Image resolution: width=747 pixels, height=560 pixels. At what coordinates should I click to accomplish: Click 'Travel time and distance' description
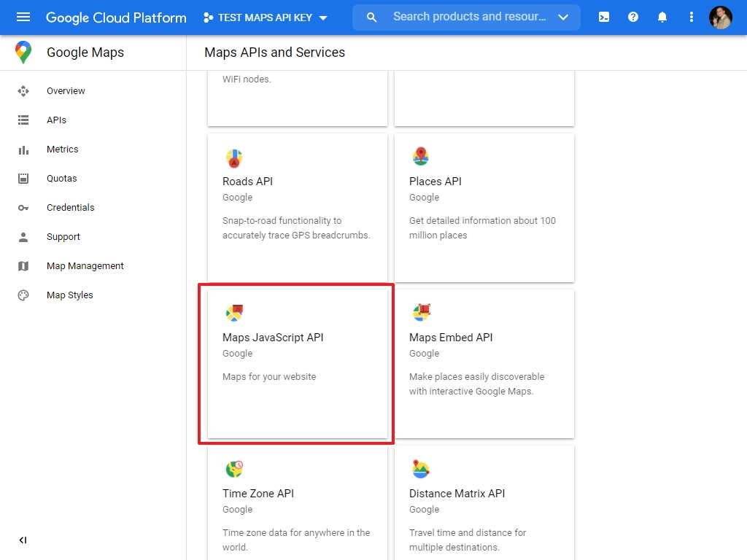tap(468, 540)
